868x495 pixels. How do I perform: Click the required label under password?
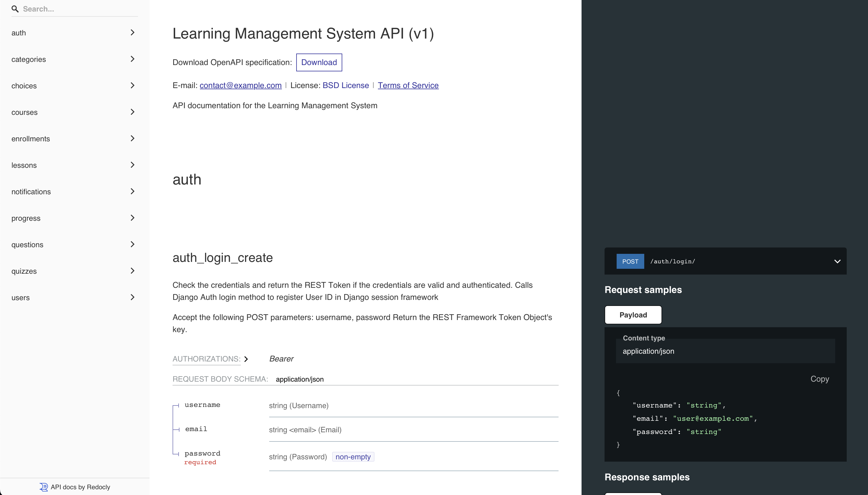point(200,462)
